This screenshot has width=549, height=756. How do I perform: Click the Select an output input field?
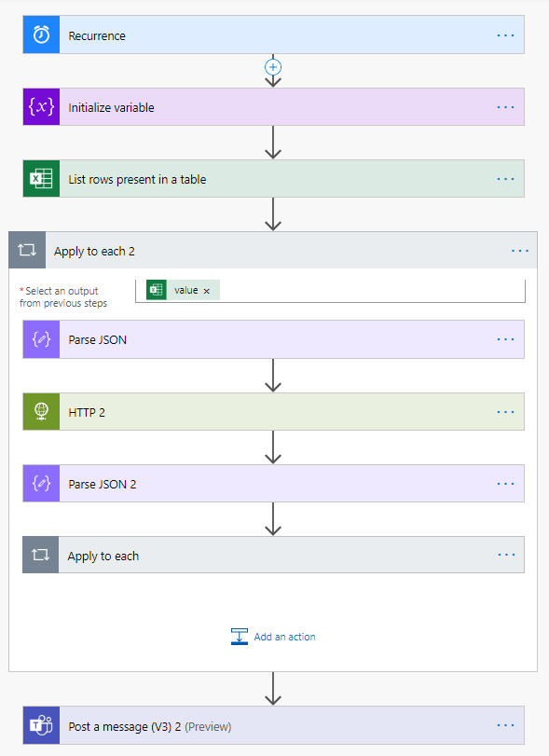pos(330,291)
